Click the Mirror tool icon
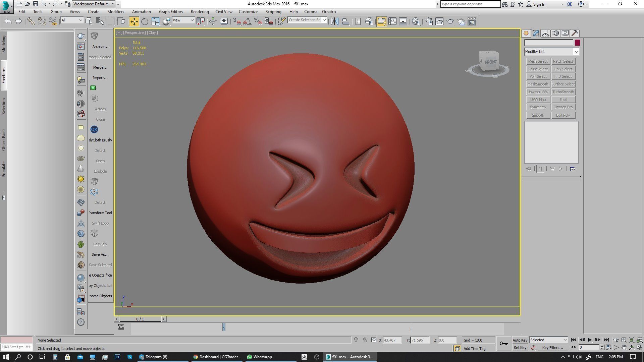The width and height of the screenshot is (644, 362). coord(334,21)
